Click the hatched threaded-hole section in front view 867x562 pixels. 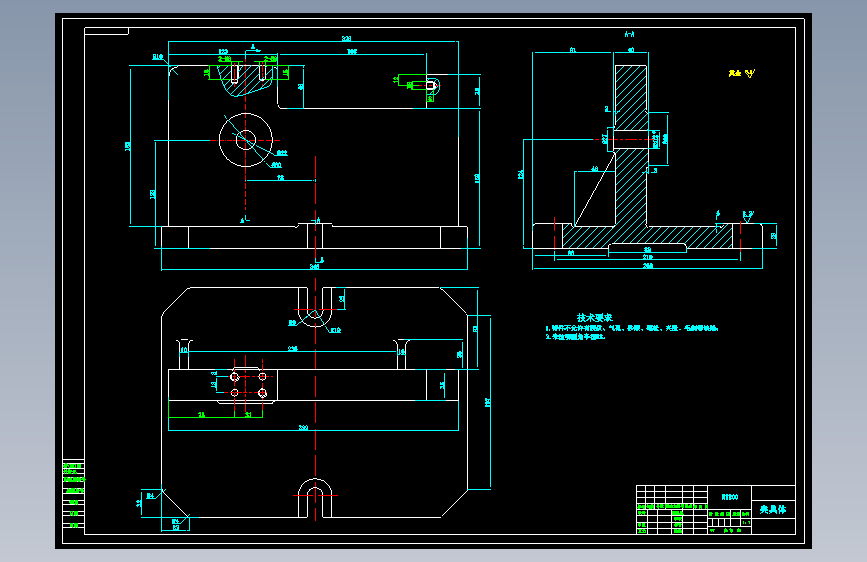[245, 80]
